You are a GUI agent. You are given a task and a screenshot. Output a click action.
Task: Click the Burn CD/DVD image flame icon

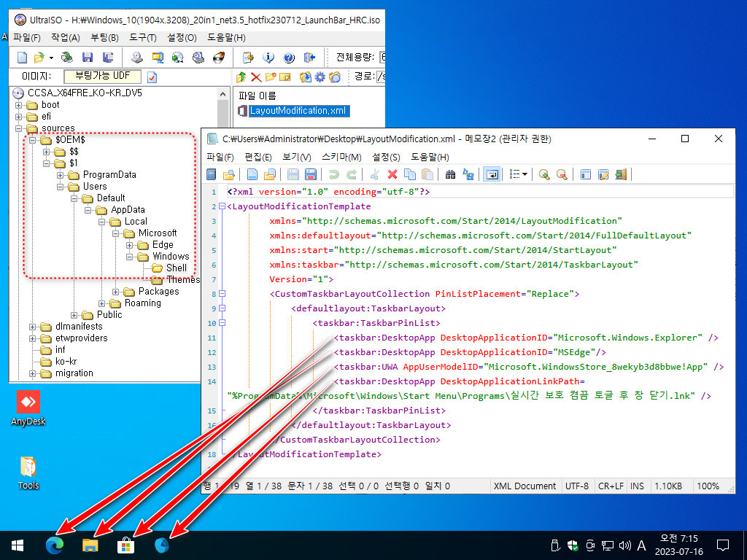pos(219,58)
